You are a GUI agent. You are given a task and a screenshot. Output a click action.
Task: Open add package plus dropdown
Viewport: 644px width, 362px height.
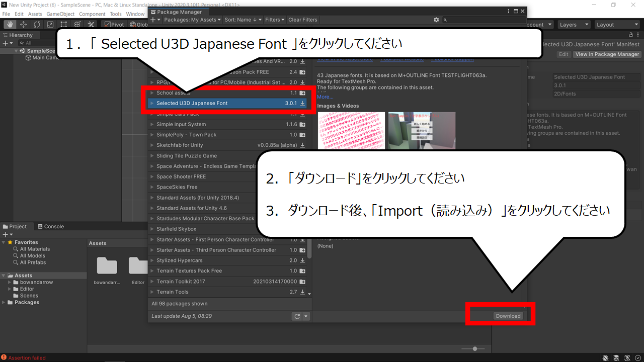point(155,20)
